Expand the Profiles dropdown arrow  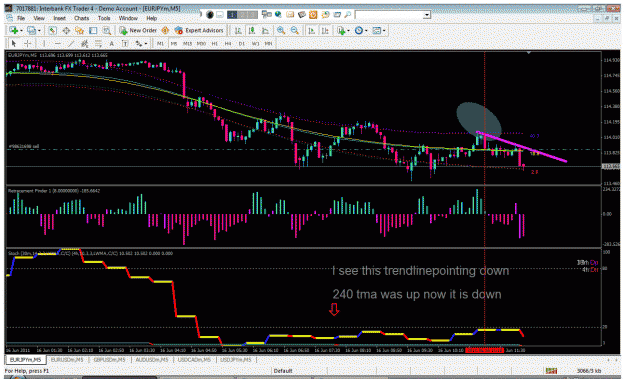coord(39,31)
